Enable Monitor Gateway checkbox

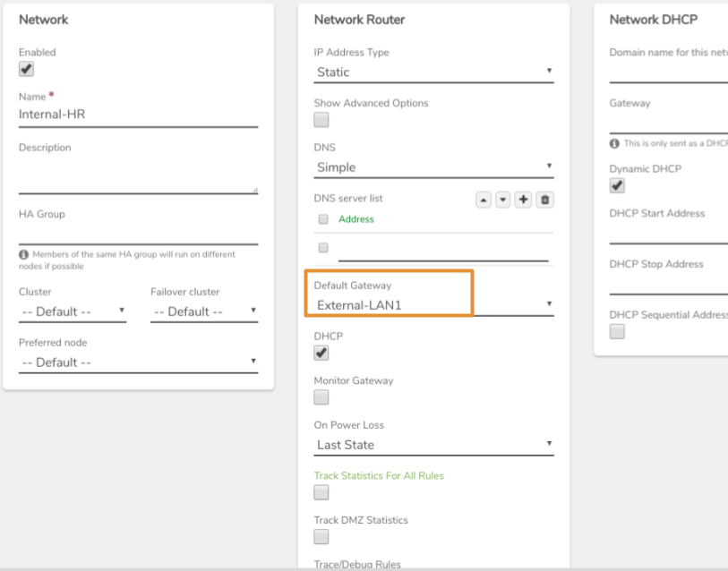click(x=321, y=397)
